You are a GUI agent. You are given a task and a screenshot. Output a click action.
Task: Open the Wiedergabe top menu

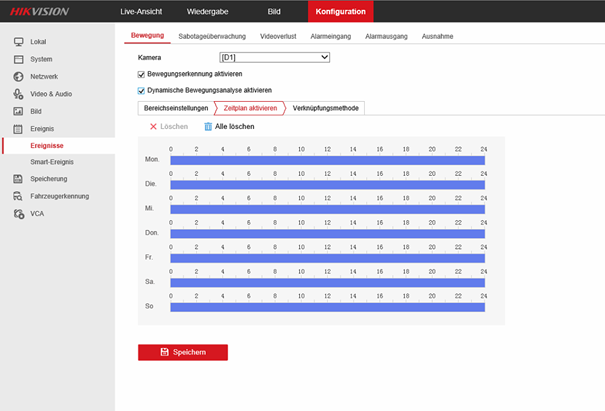click(207, 11)
